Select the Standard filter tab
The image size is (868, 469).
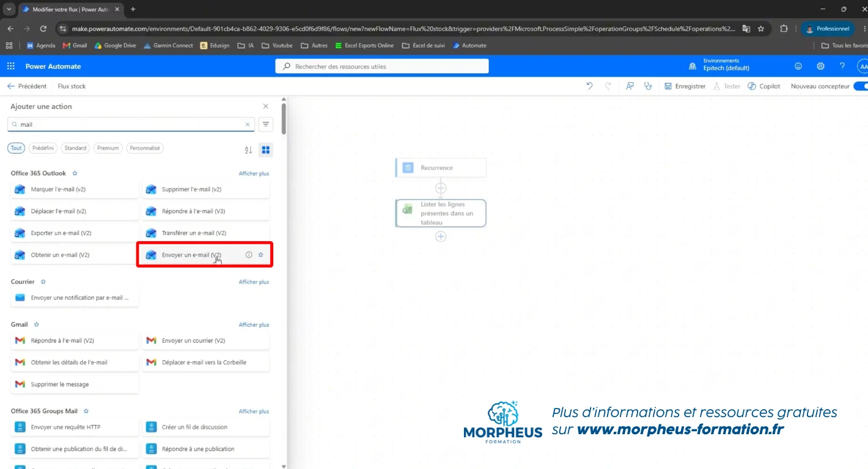(x=75, y=148)
